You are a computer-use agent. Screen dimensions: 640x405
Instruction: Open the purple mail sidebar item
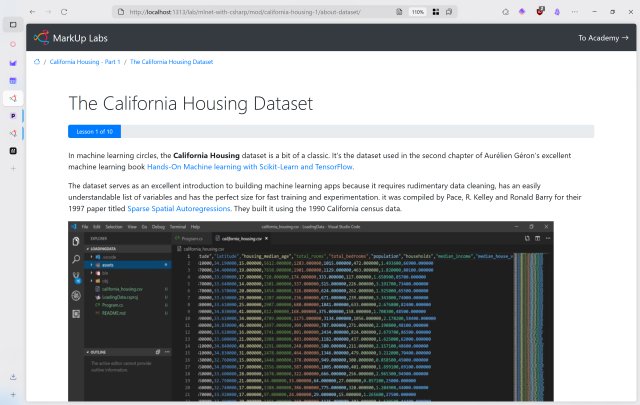click(x=13, y=63)
